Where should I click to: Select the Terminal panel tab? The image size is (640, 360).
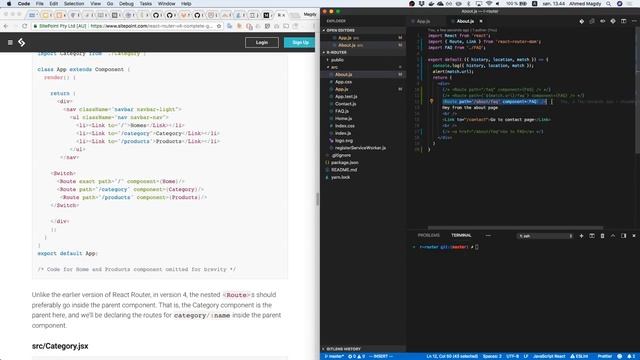tap(461, 235)
